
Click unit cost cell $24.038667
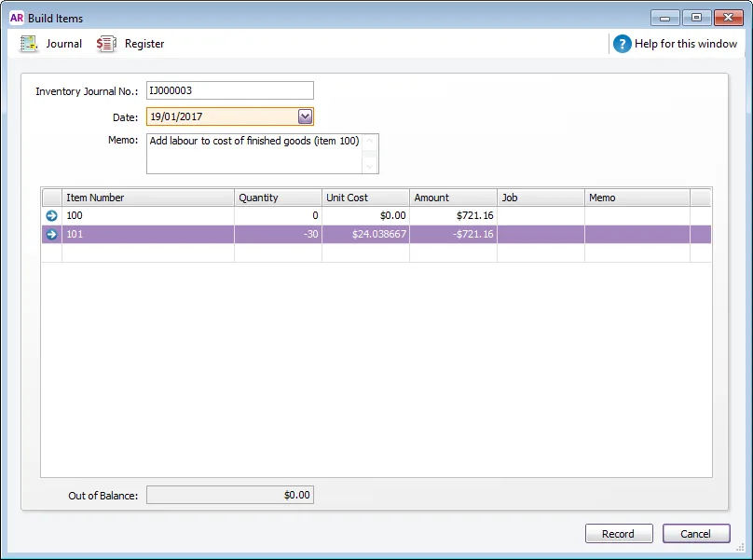pos(365,235)
